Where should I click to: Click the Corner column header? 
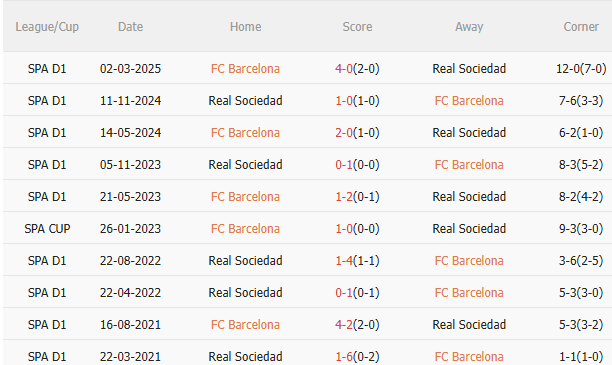tap(581, 27)
